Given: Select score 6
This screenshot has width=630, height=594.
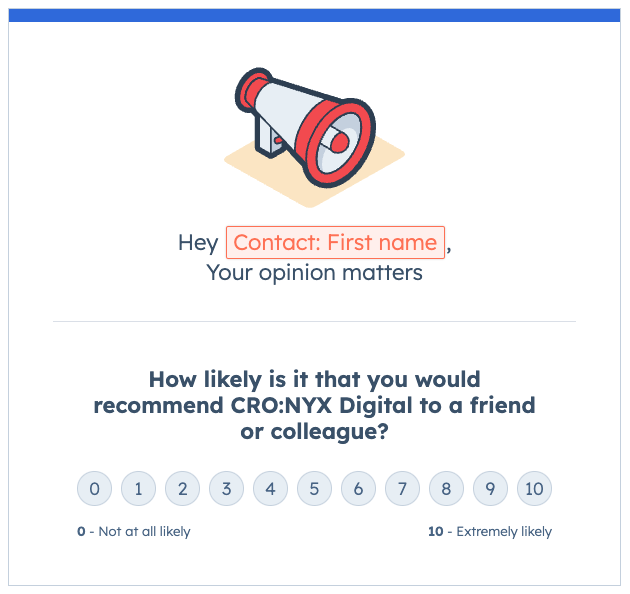Looking at the screenshot, I should tap(358, 489).
